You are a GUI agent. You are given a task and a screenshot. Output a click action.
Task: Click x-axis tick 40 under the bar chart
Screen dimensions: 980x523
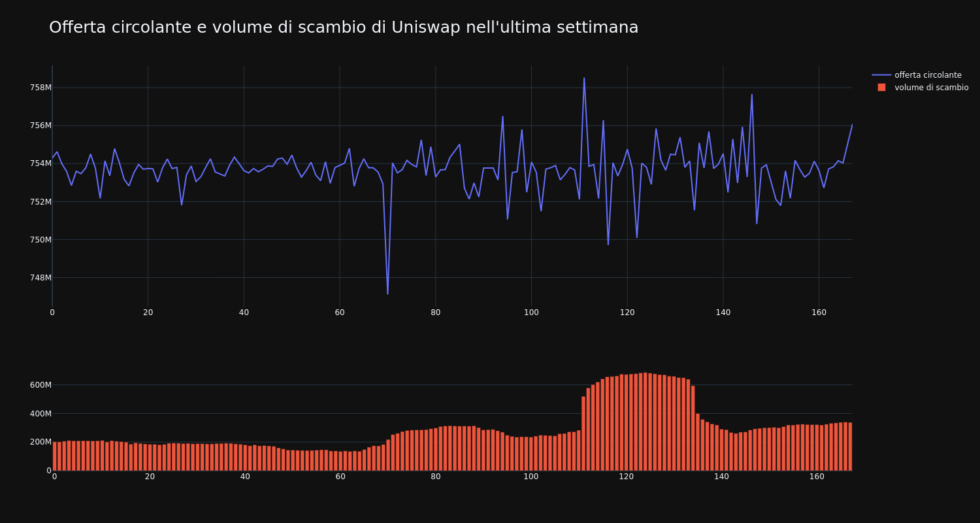pos(245,477)
